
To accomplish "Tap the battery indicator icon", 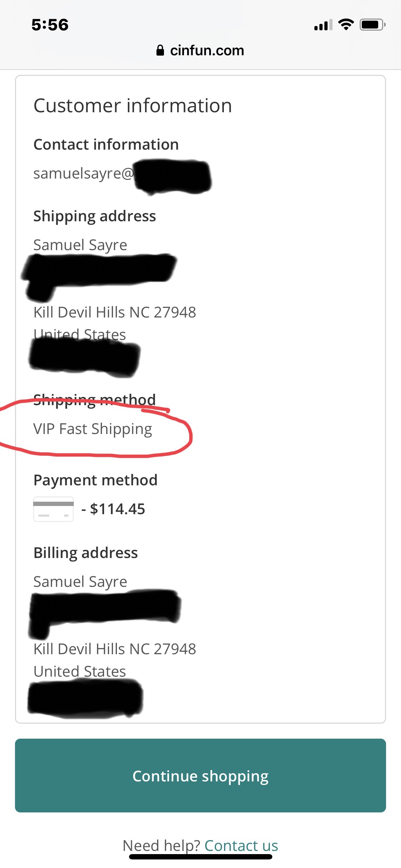I will click(x=372, y=25).
